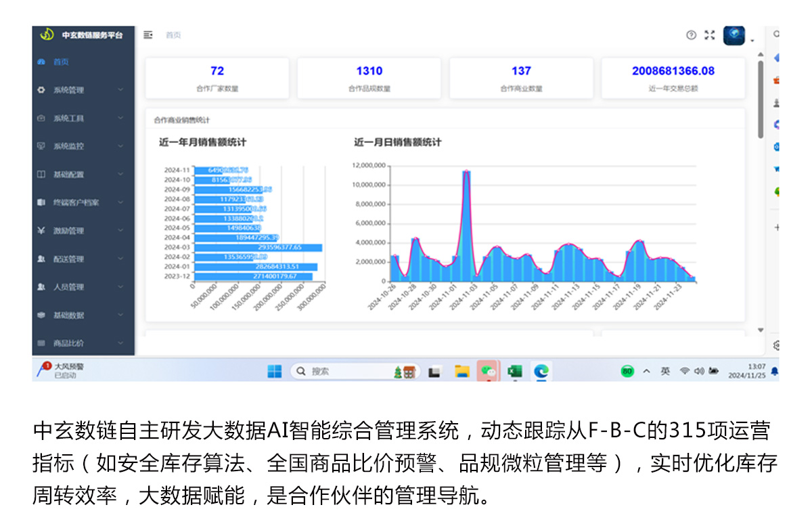Click the 系统监控 monitor icon
This screenshot has width=812, height=526.
41,146
